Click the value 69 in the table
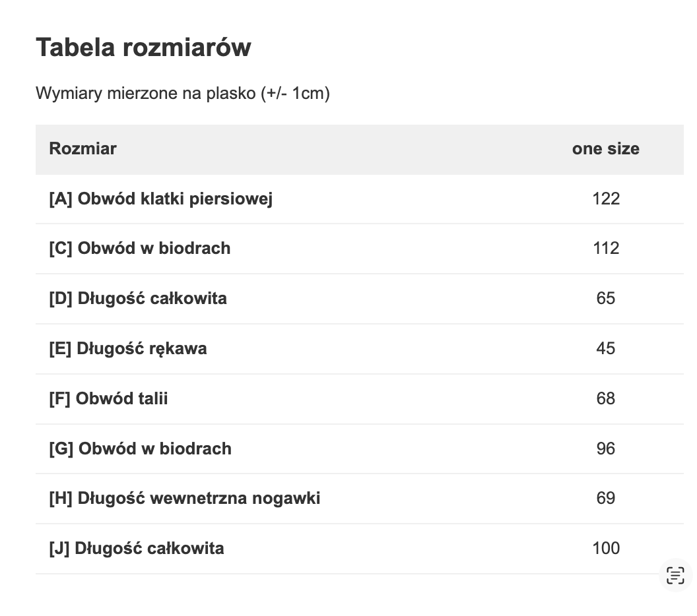Viewport: 697px width, 616px height. (605, 498)
